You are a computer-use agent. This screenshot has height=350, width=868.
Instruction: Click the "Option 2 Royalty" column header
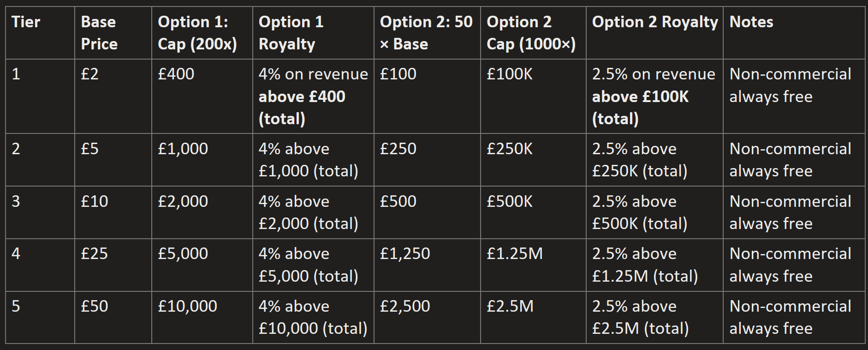point(654,22)
